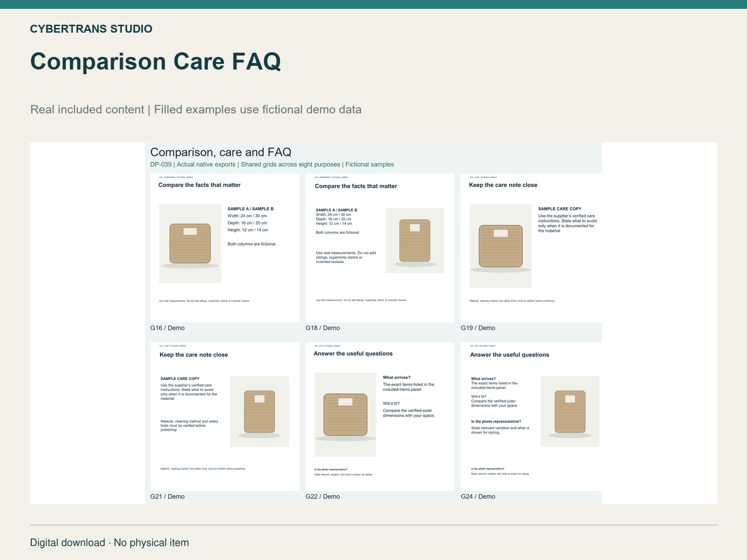Click the "DP-039 | Actual native exports" line

click(272, 165)
